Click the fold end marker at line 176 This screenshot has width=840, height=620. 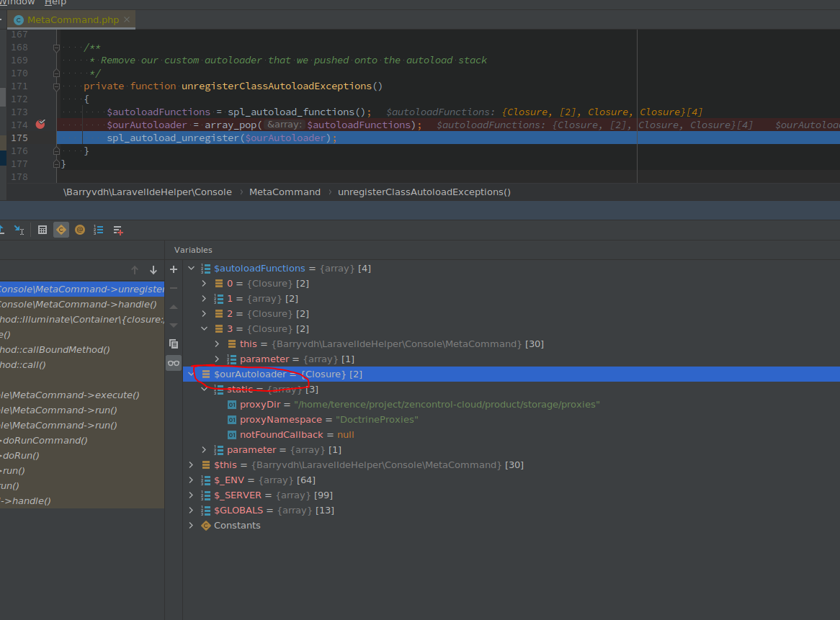tap(56, 151)
